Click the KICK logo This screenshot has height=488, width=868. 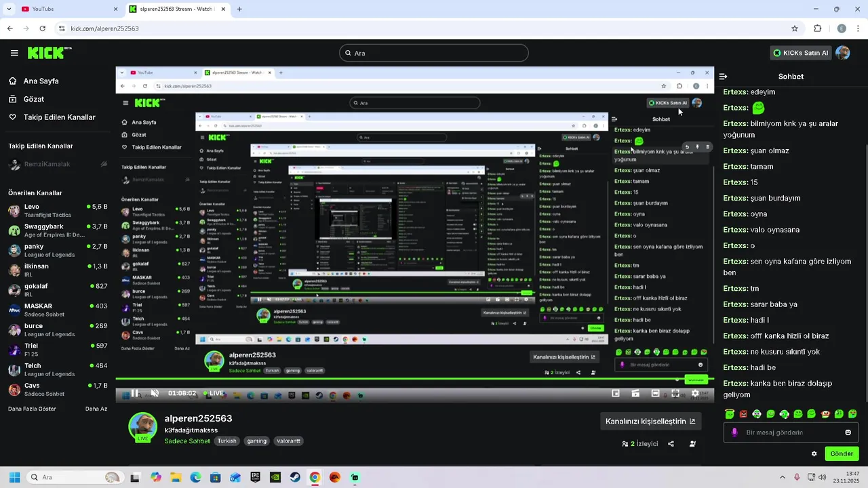click(50, 52)
